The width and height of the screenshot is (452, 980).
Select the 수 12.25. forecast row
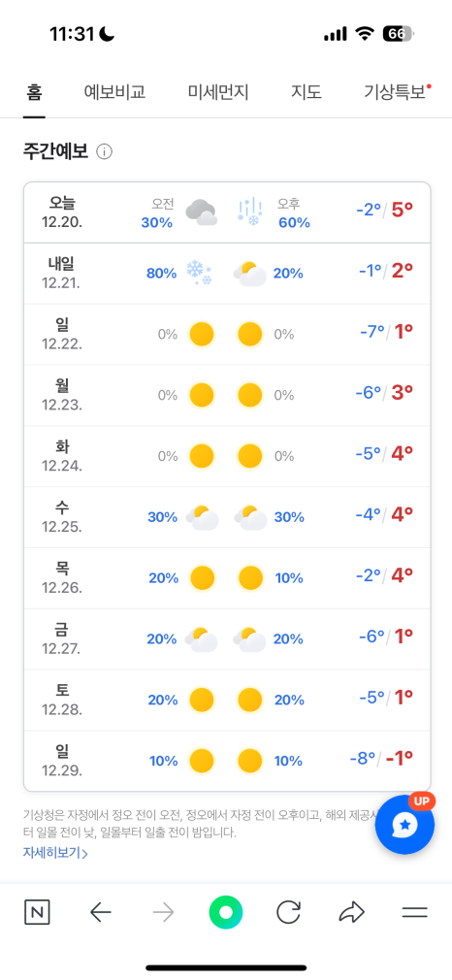pyautogui.click(x=227, y=517)
